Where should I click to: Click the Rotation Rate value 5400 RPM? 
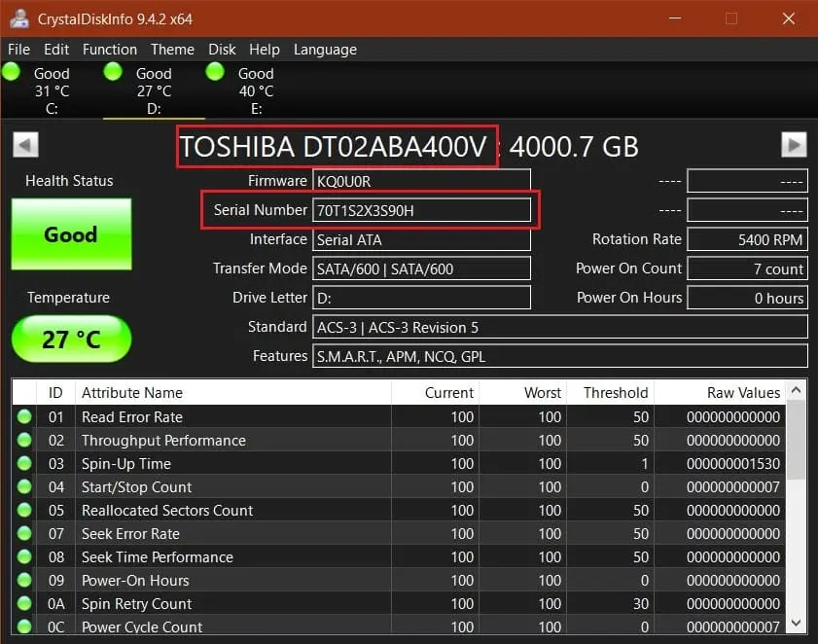pos(748,239)
